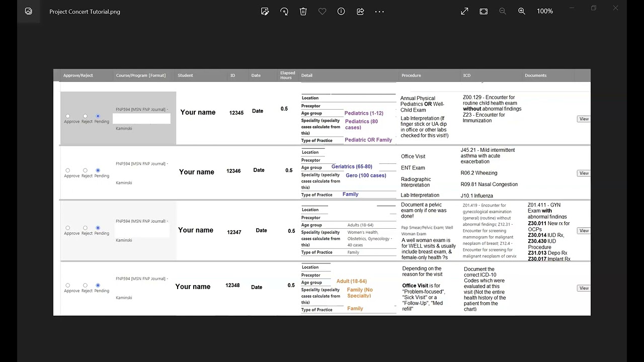Open See more three-dot menu

(379, 11)
